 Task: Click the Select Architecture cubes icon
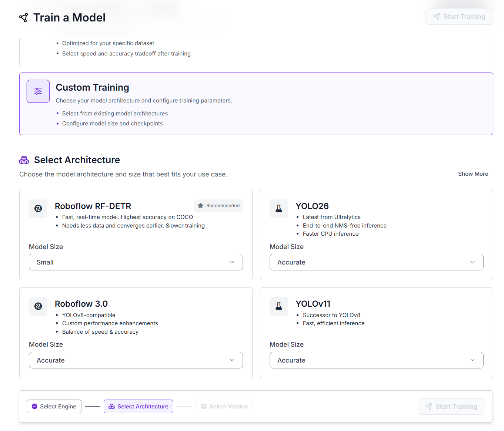point(24,160)
